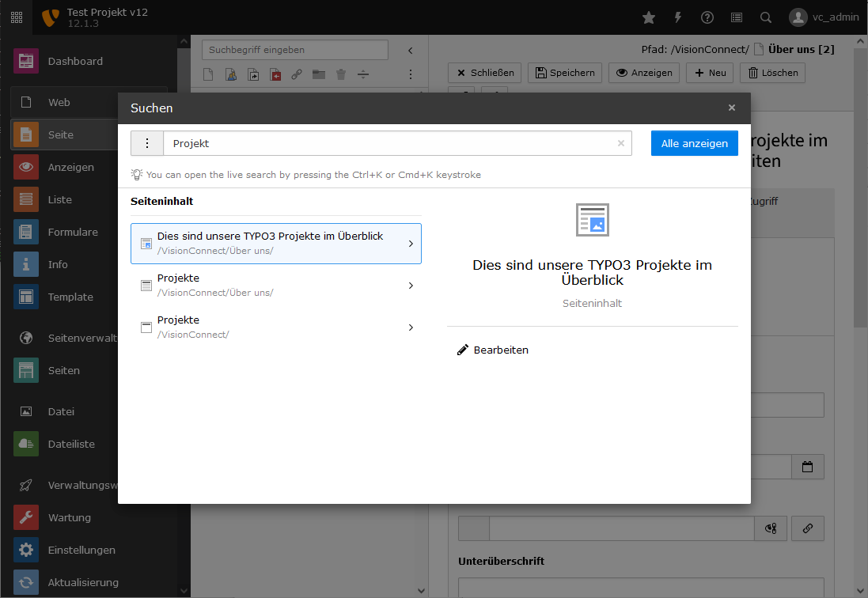Open the help question mark icon
The height and width of the screenshot is (598, 868).
click(707, 17)
